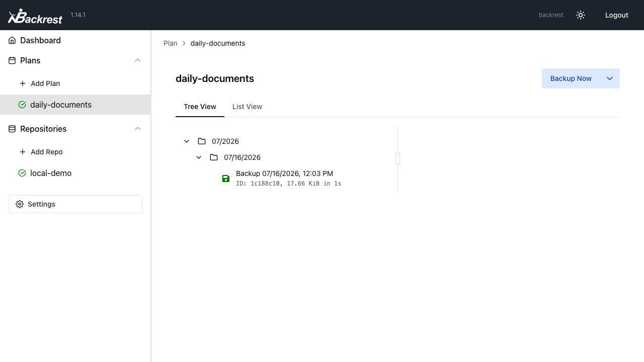
Task: Click the backrest username text
Action: [551, 15]
